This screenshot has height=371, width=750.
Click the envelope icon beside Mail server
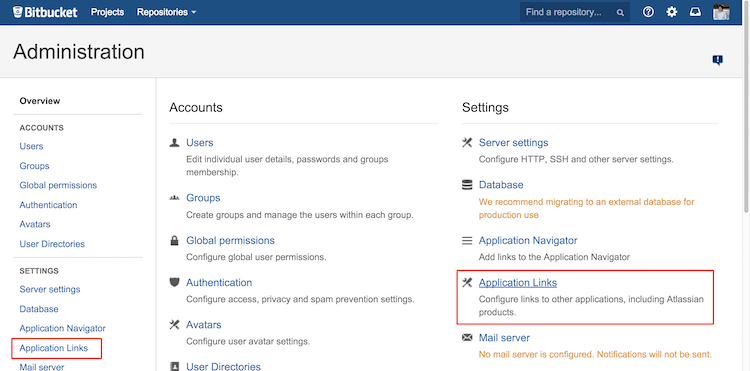click(467, 338)
